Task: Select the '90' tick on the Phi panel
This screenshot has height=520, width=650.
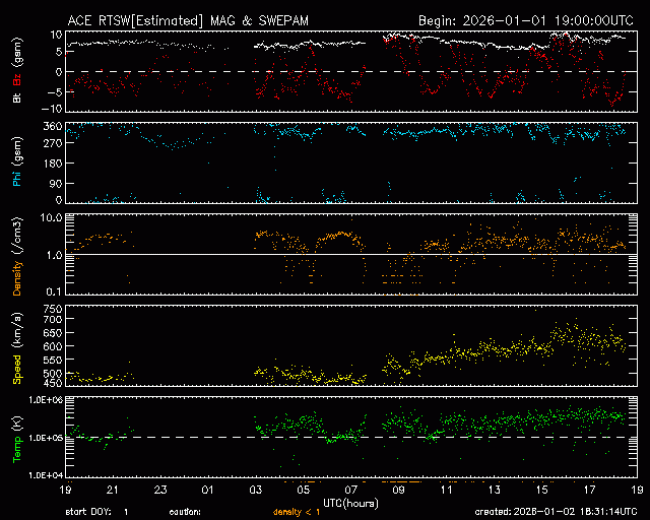Action: [x=56, y=184]
